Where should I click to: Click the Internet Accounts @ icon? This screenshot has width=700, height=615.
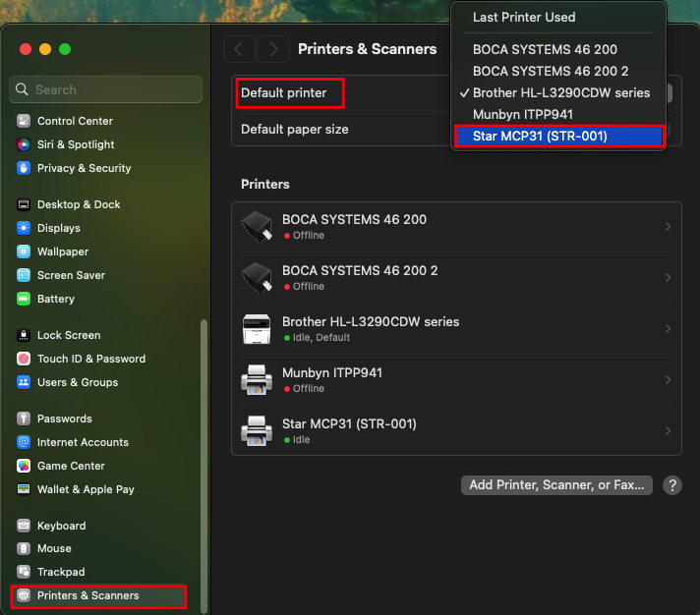[24, 442]
